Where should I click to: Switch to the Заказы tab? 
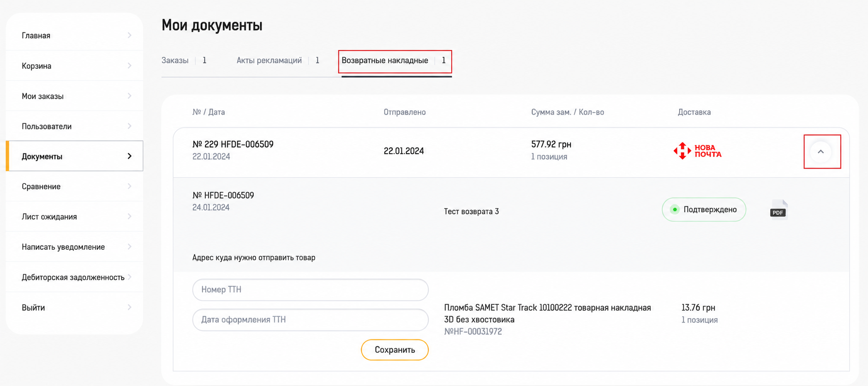(x=184, y=60)
